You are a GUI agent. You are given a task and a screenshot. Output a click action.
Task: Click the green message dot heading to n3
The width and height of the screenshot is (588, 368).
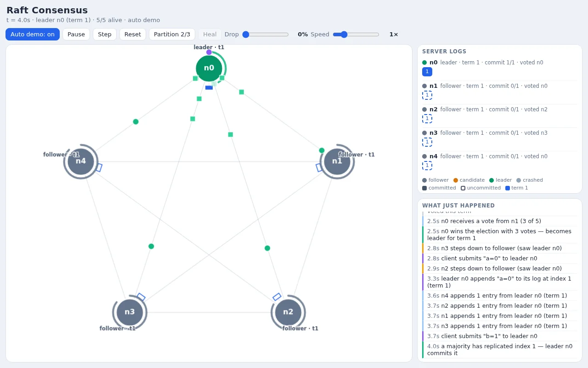click(x=151, y=246)
